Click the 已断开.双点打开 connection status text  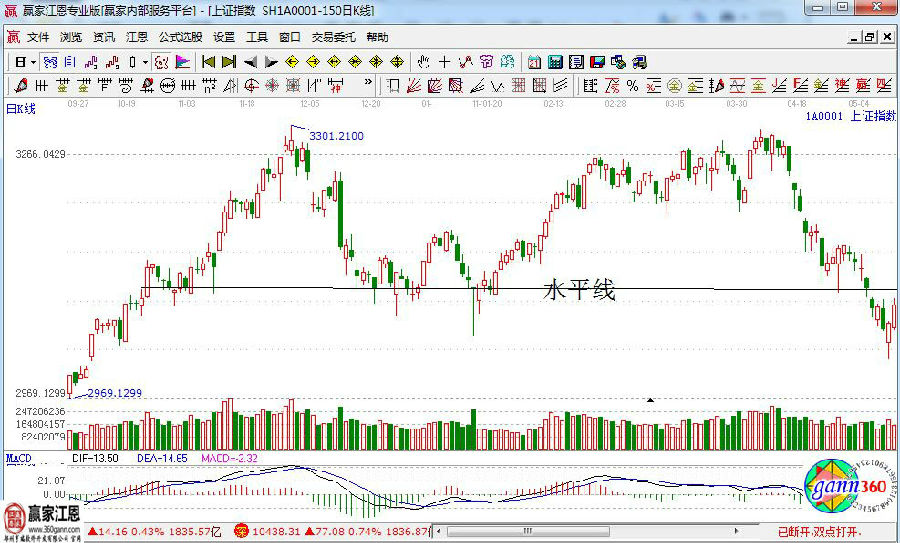[822, 531]
